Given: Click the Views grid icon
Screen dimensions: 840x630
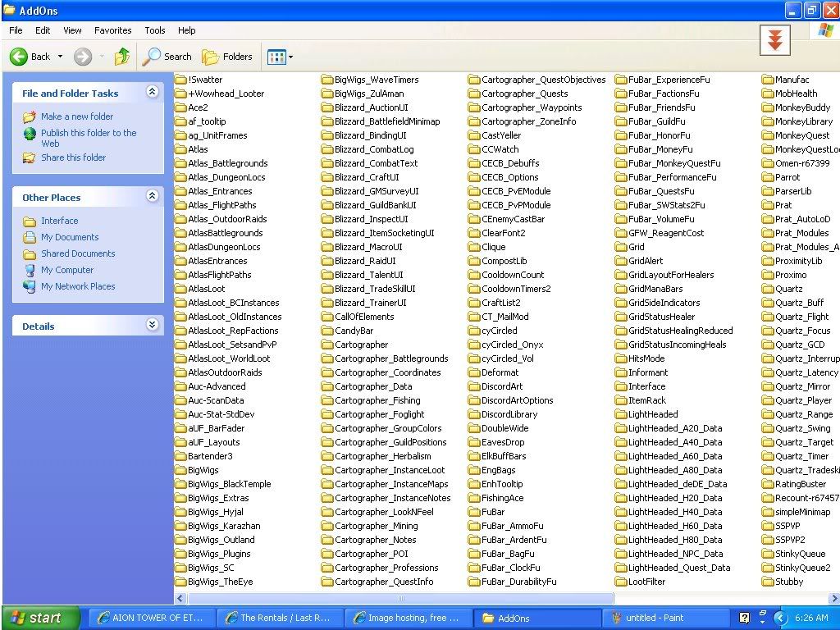Looking at the screenshot, I should [276, 57].
